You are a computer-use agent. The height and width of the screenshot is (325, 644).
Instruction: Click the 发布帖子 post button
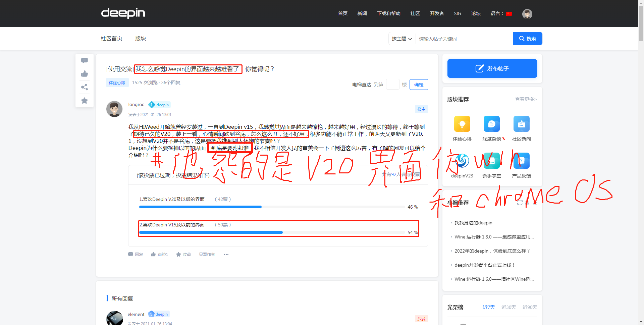pos(492,68)
